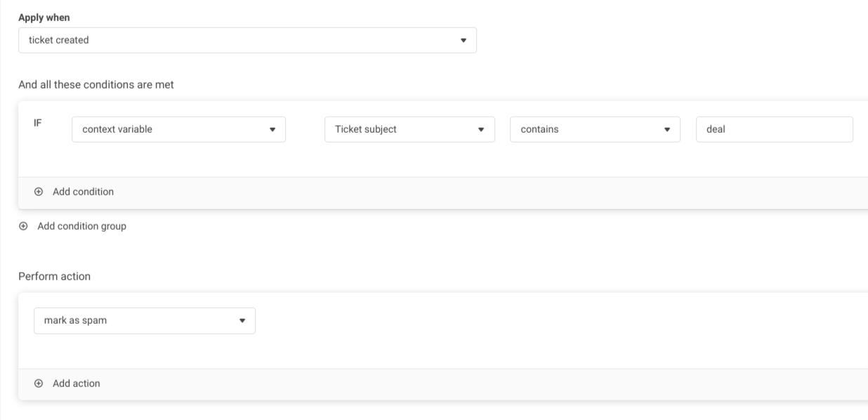Screen dimensions: 868x420
Task: Click the caret arrow of mark as spam selector
Action: [242, 321]
